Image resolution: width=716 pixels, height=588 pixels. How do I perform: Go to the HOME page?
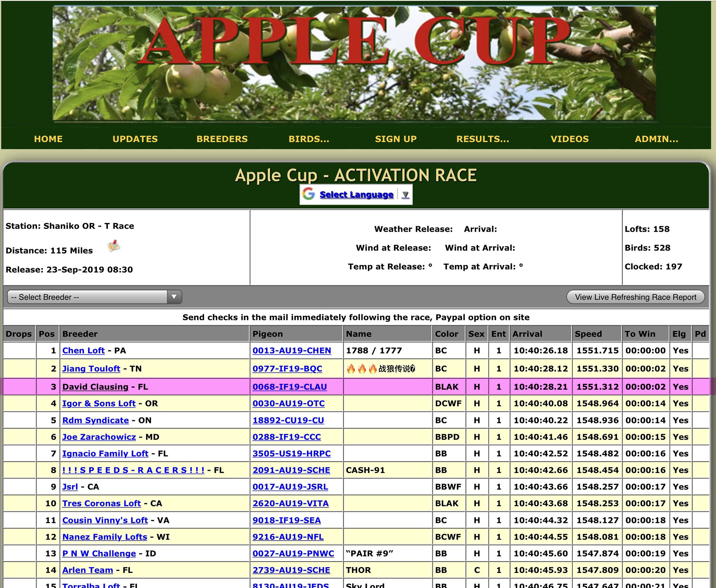point(48,139)
